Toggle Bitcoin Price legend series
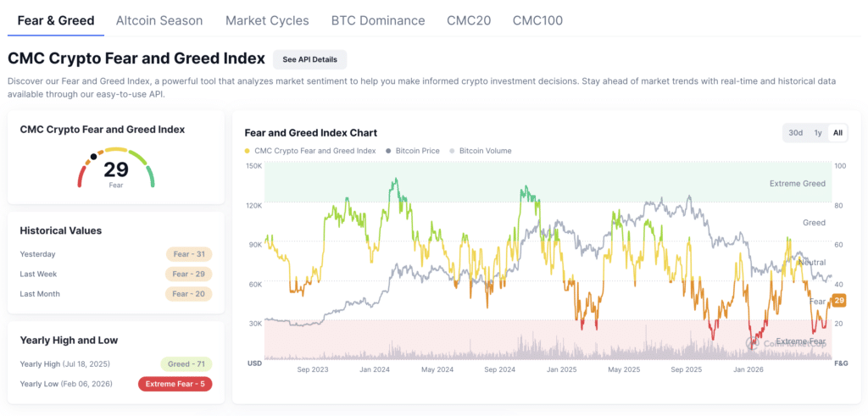Viewport: 868px width, 416px height. pyautogui.click(x=413, y=151)
